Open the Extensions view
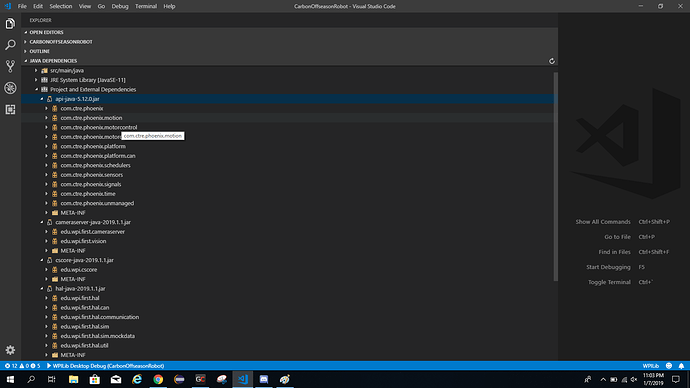 (10, 110)
